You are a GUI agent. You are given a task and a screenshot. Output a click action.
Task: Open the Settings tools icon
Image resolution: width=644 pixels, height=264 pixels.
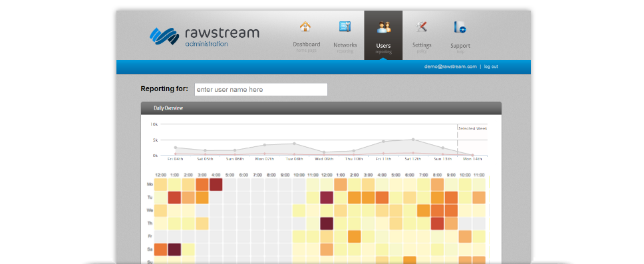(x=421, y=27)
